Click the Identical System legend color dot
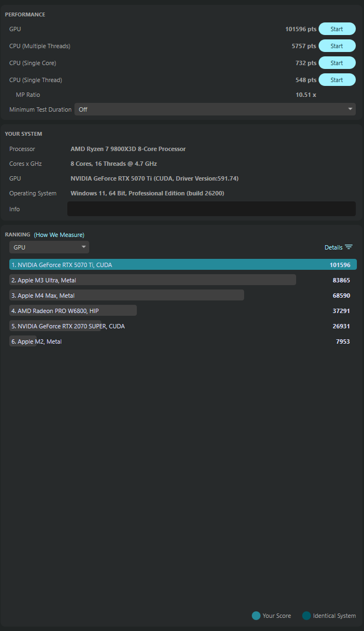This screenshot has height=631, width=364. tap(306, 616)
